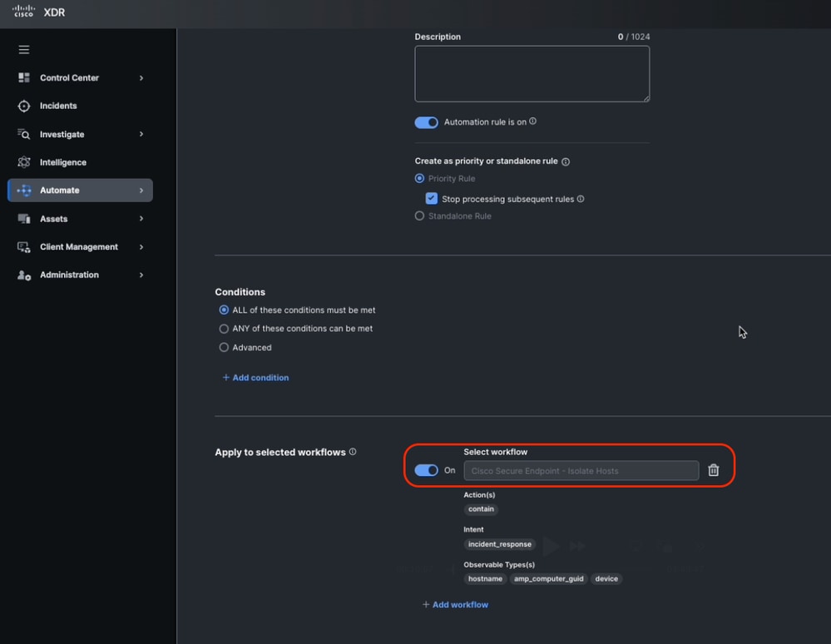Click the Add condition link

(x=255, y=378)
